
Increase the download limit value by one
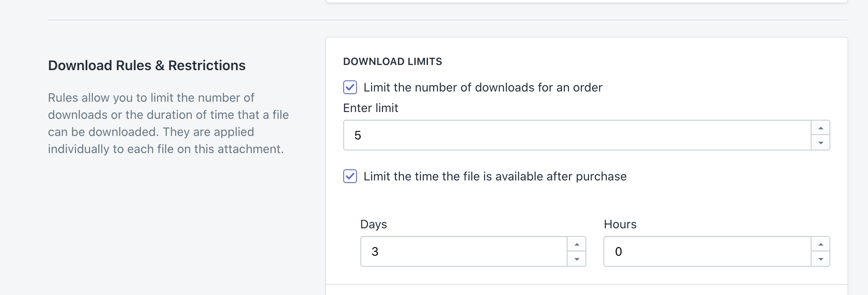pos(820,128)
